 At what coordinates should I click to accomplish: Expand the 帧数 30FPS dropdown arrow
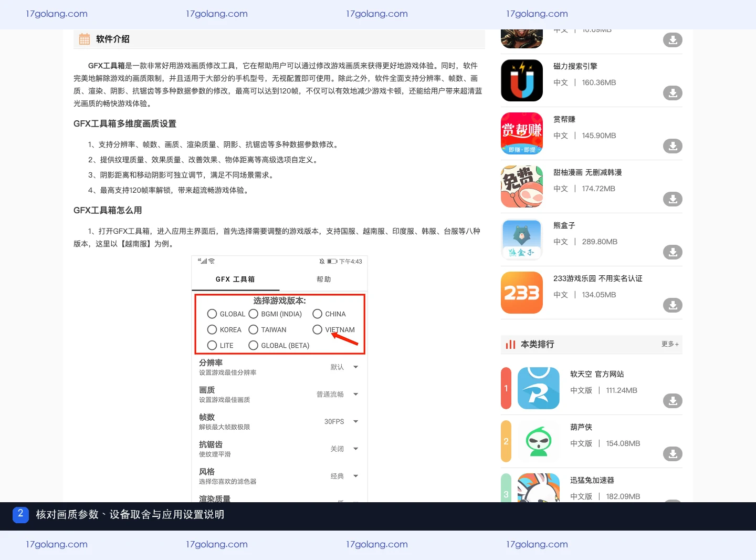355,422
